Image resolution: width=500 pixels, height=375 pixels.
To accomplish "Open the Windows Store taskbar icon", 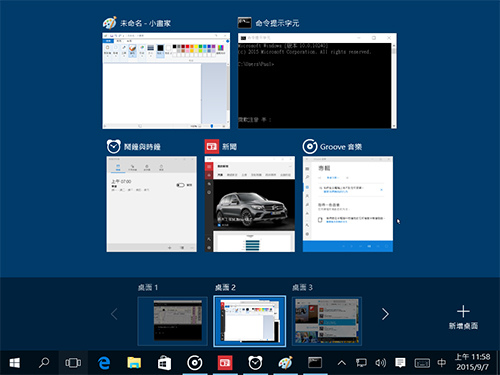I will point(164,363).
